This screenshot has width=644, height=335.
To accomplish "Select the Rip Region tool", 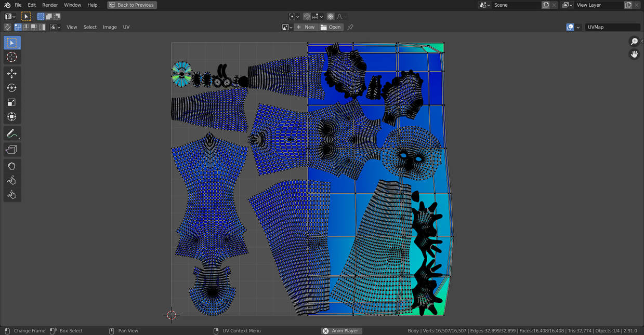I will click(x=12, y=150).
